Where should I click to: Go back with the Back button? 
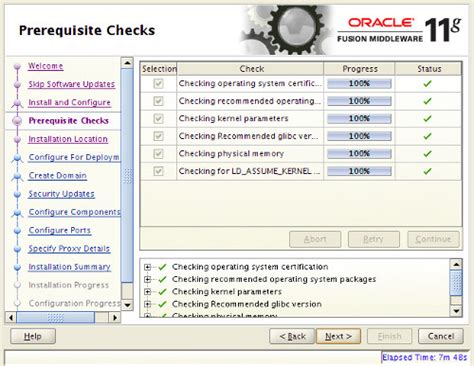tap(292, 336)
